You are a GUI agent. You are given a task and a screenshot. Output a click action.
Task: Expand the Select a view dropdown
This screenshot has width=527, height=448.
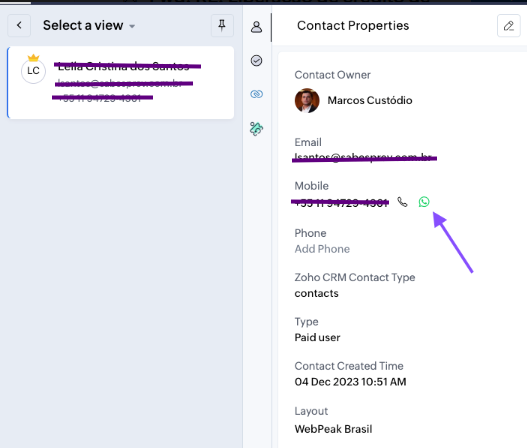coord(89,26)
